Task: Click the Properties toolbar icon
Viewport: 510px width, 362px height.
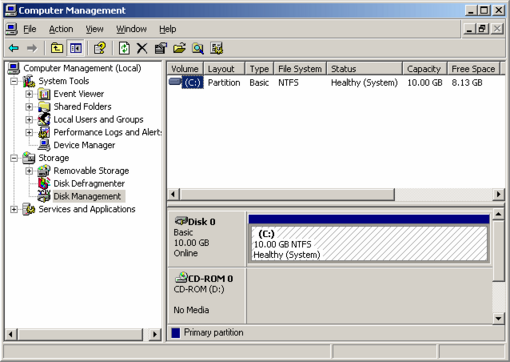Action: click(x=161, y=49)
